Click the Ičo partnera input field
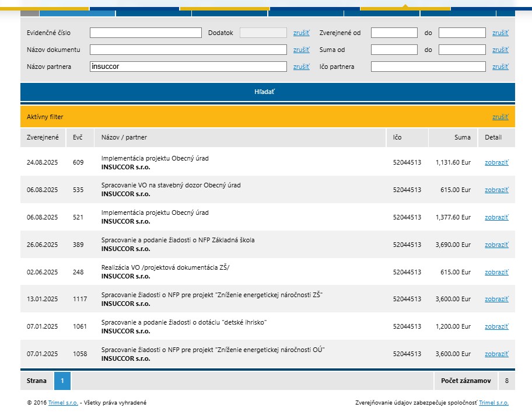The height and width of the screenshot is (418, 532). point(428,67)
